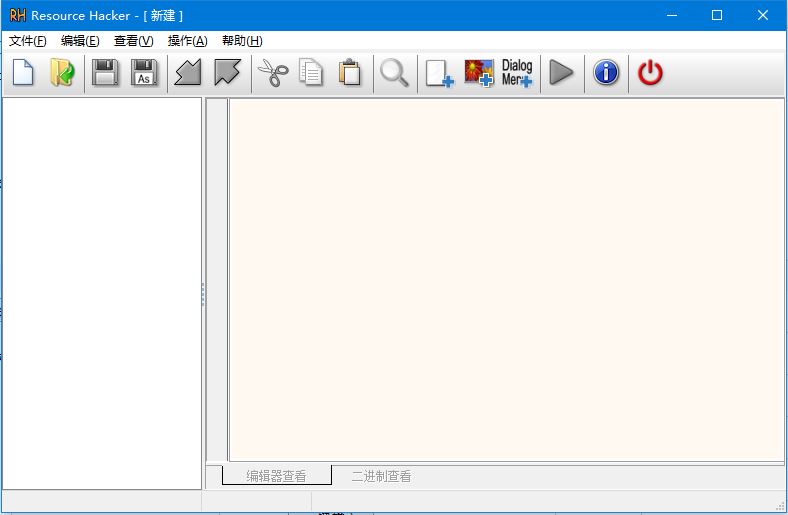Viewport: 788px width, 515px height.
Task: Open the 编辑(E) menu
Action: (x=80, y=41)
